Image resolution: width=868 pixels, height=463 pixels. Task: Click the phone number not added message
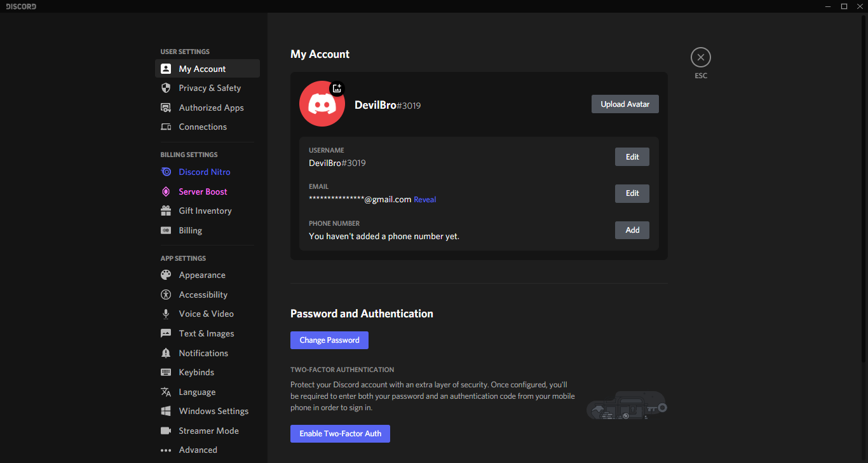pyautogui.click(x=384, y=236)
